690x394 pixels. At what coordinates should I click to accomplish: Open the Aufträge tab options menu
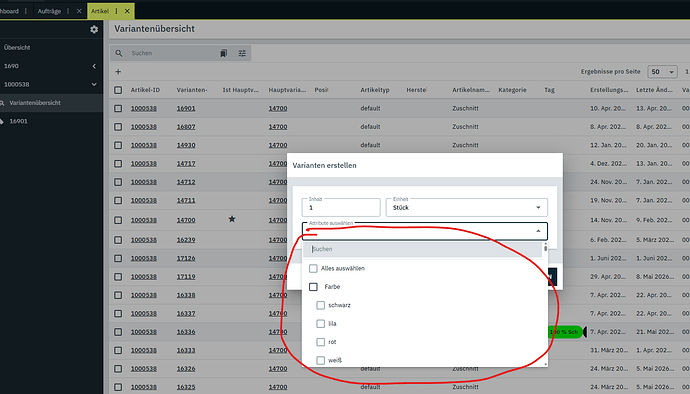tap(68, 11)
